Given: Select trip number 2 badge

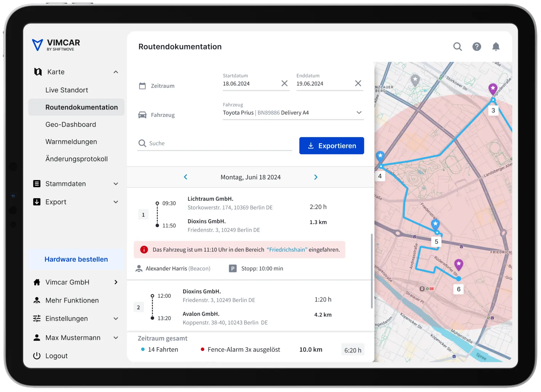Looking at the screenshot, I should coord(138,307).
